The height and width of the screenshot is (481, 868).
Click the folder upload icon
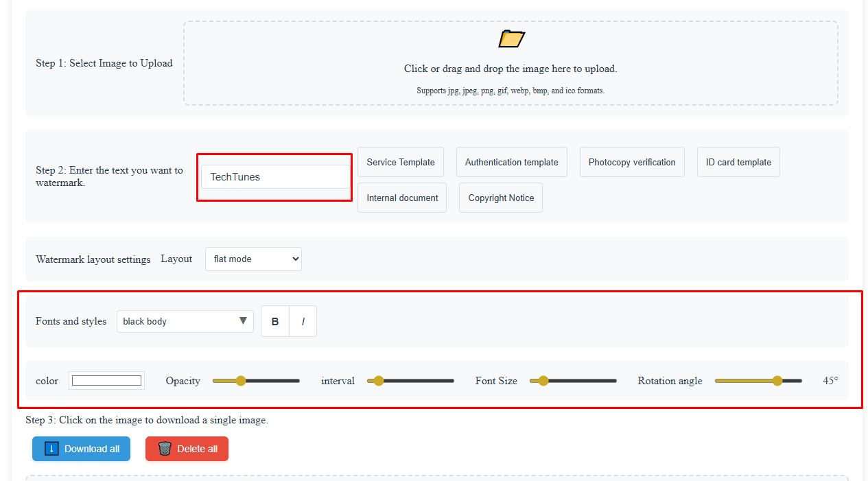click(510, 38)
